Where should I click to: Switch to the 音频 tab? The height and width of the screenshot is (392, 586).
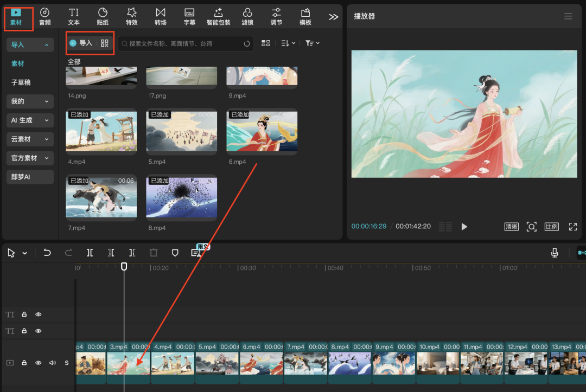(x=44, y=16)
